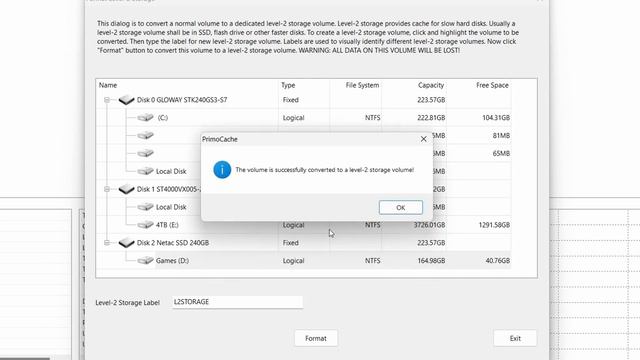The height and width of the screenshot is (360, 640).
Task: Click Disk 2 Netac SSD 240GB label
Action: [x=173, y=243]
